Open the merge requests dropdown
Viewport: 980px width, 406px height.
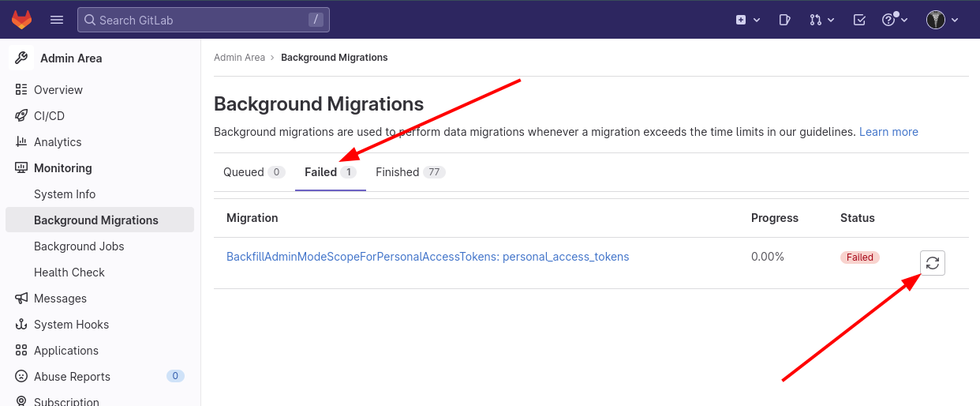(821, 20)
